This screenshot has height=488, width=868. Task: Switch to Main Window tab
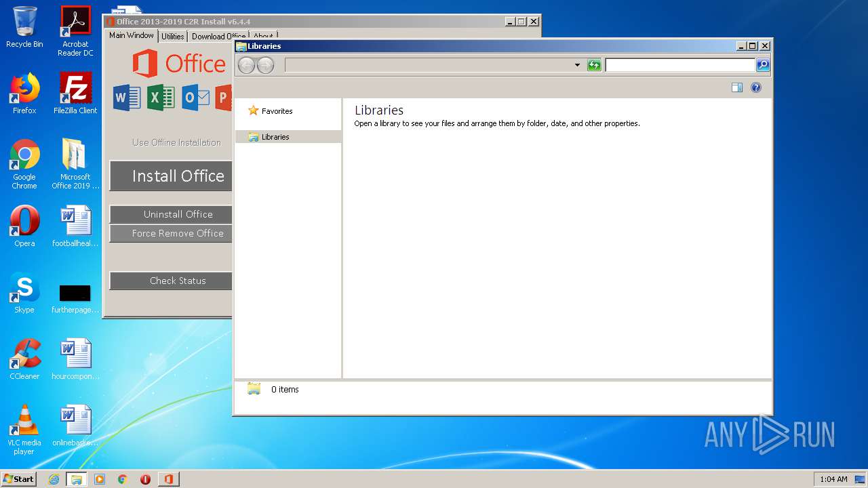[132, 35]
